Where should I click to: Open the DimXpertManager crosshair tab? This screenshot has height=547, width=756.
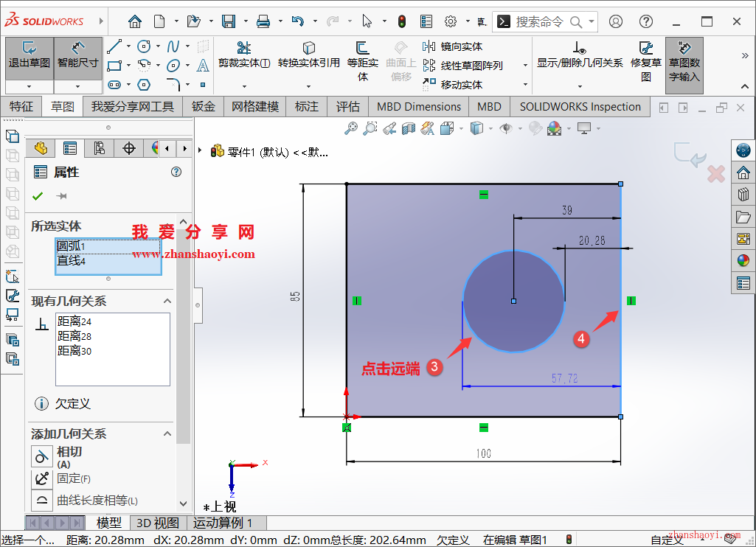(129, 148)
